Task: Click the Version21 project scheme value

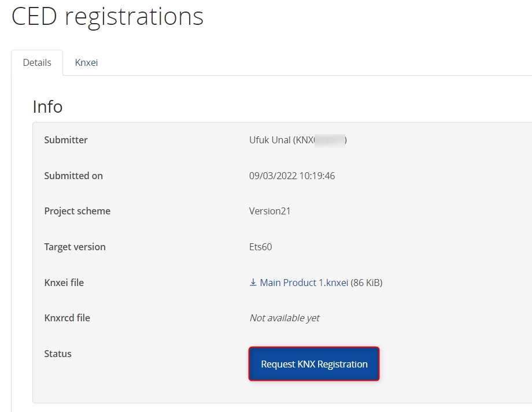Action: (269, 211)
